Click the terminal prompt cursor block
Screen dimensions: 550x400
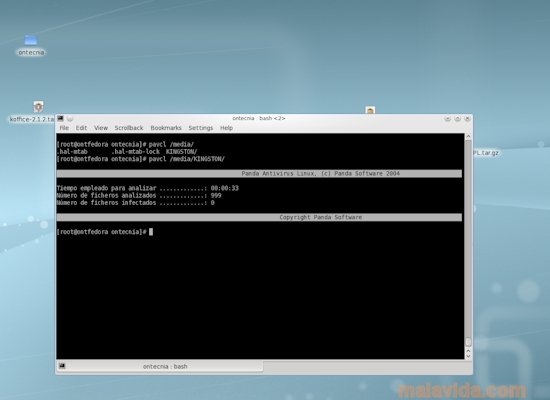tap(151, 232)
